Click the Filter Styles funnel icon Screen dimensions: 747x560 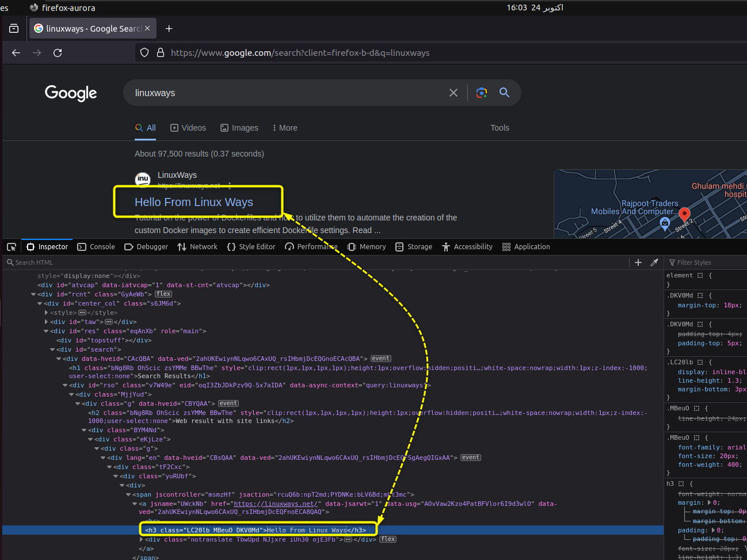(672, 262)
